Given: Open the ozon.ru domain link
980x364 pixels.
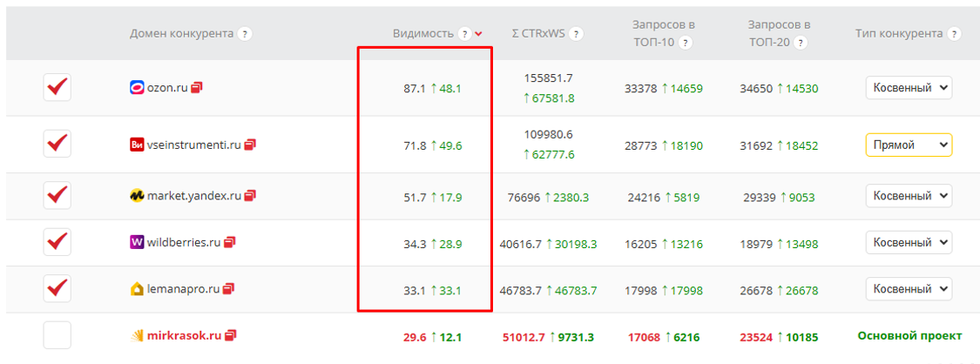Looking at the screenshot, I should [167, 88].
